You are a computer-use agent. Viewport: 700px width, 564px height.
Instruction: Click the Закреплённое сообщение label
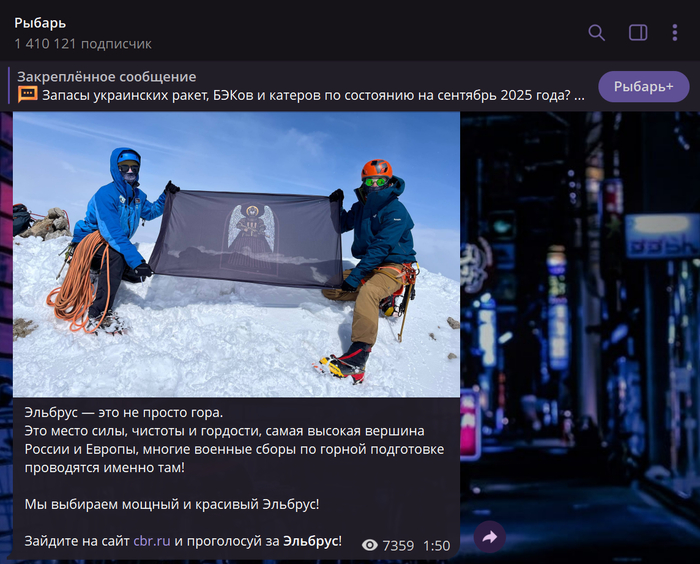coord(106,77)
